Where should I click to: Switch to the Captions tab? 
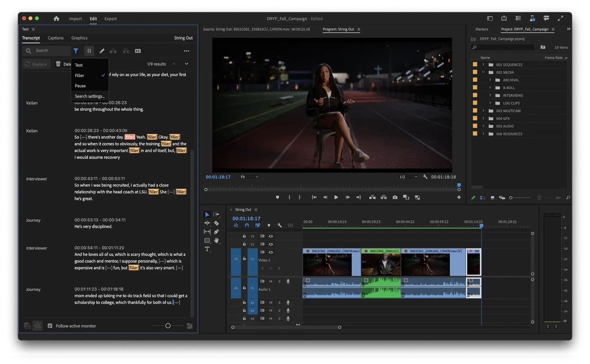tap(55, 38)
